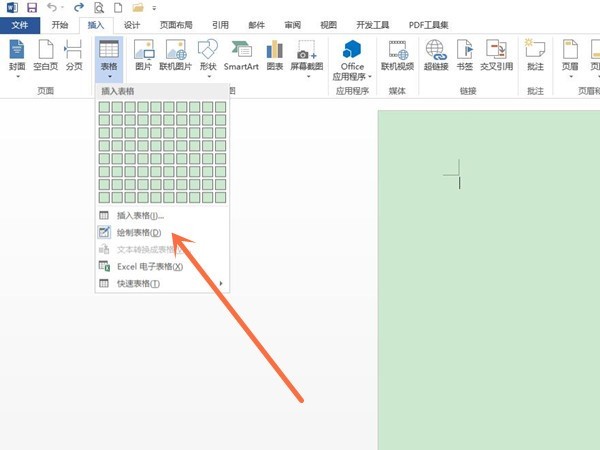Switch to the 设计 tab
This screenshot has height=450, width=600.
click(132, 25)
